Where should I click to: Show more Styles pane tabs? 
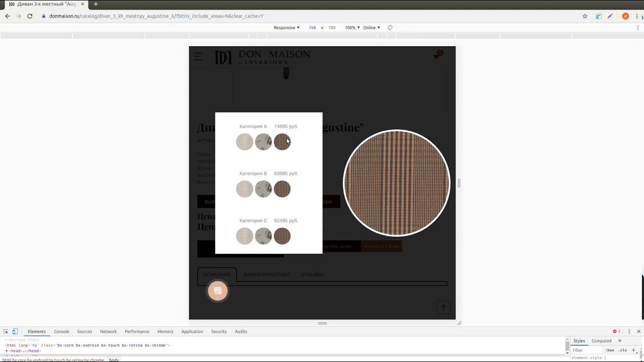[x=619, y=341]
